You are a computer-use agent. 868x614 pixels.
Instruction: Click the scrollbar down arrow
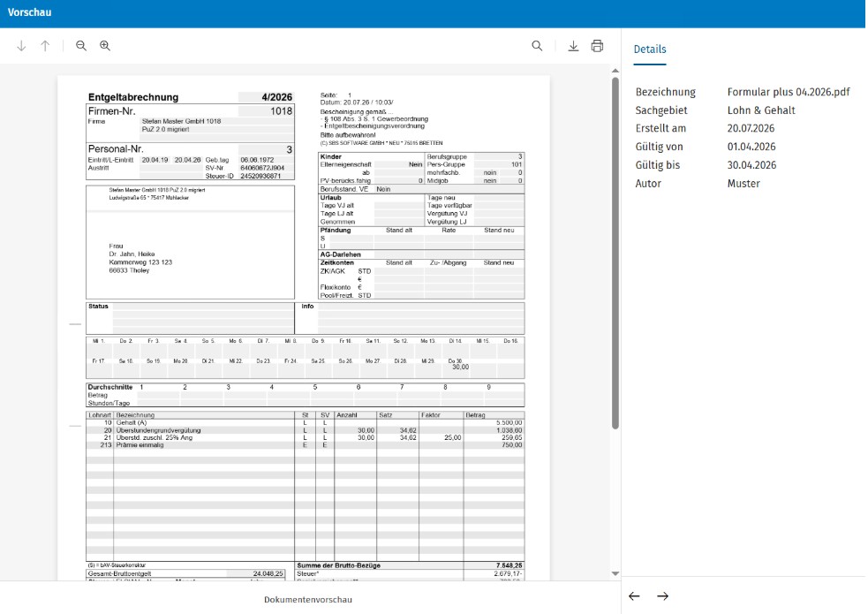point(615,573)
